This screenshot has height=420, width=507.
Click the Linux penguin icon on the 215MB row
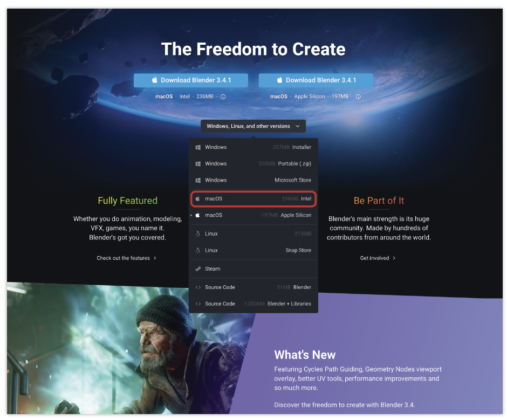click(198, 233)
